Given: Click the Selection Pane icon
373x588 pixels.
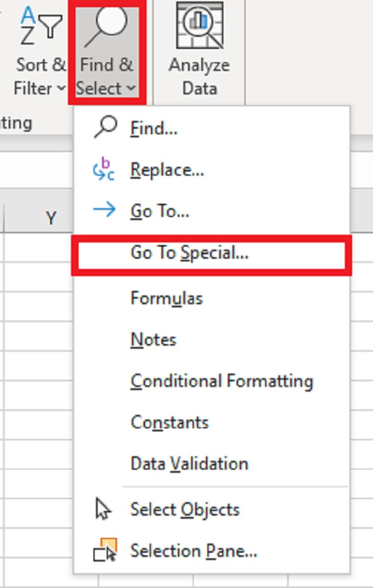Looking at the screenshot, I should click(105, 550).
